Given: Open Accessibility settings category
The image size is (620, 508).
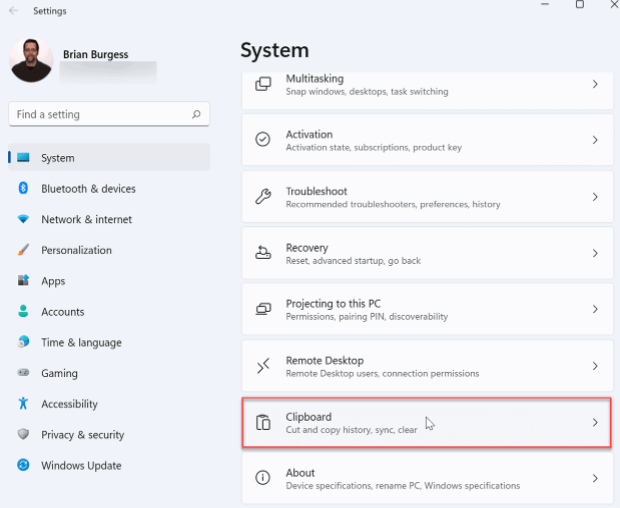Looking at the screenshot, I should (x=109, y=404).
